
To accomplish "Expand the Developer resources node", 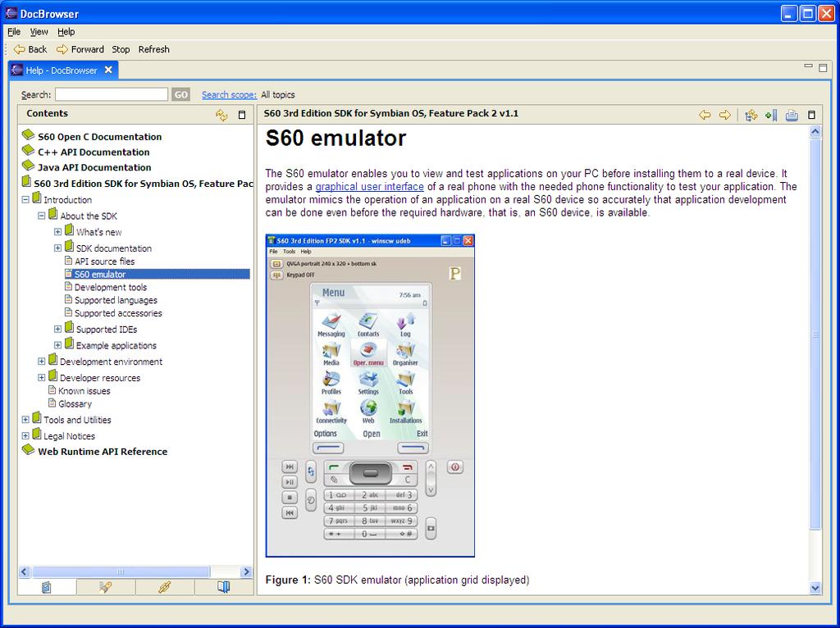I will point(41,377).
